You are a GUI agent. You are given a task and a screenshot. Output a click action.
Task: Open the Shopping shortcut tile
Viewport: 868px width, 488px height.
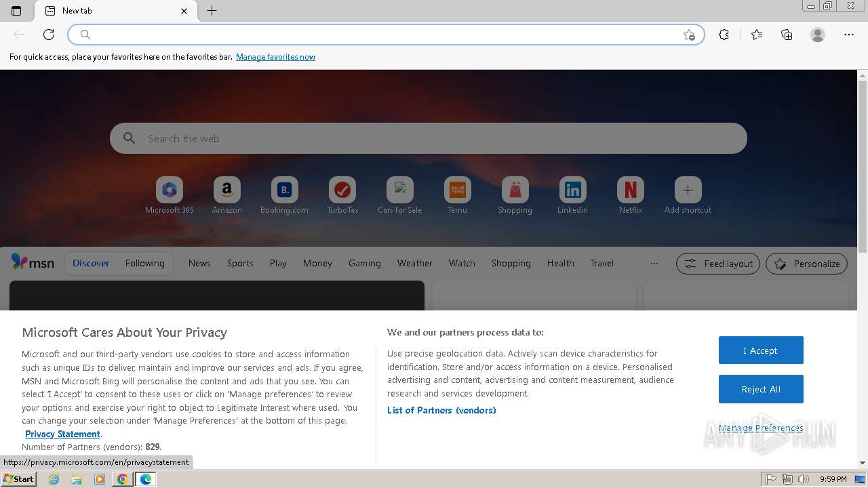pyautogui.click(x=515, y=195)
